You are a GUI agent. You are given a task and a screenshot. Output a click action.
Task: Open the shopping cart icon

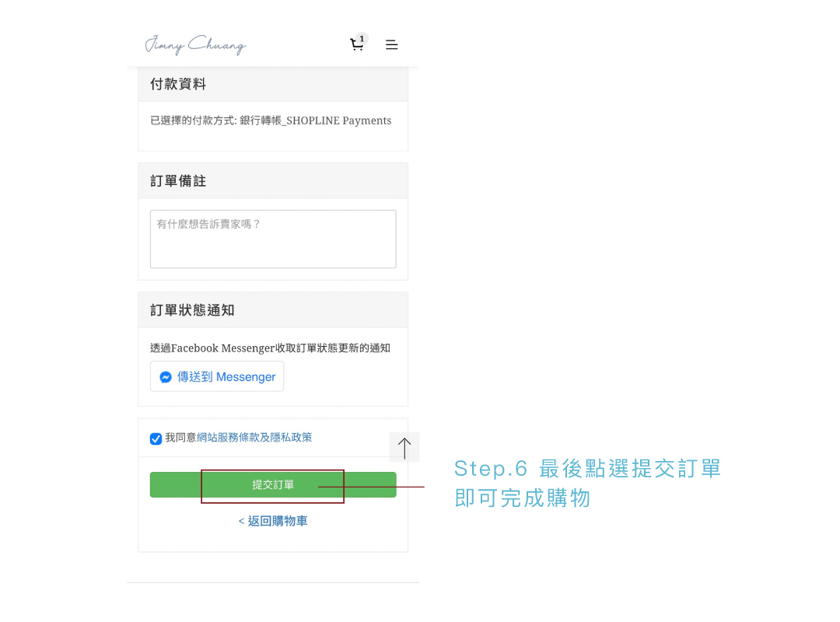[x=356, y=44]
